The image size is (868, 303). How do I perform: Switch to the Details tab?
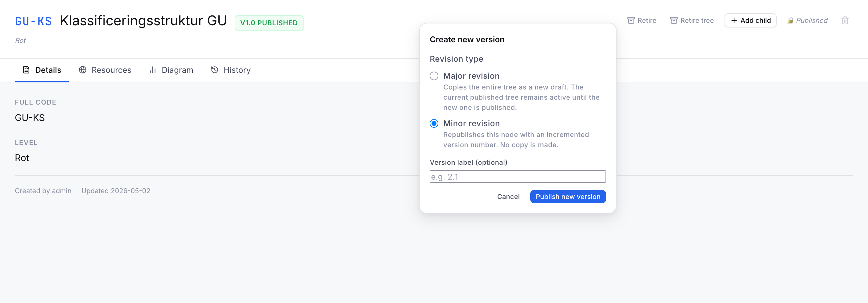click(42, 70)
